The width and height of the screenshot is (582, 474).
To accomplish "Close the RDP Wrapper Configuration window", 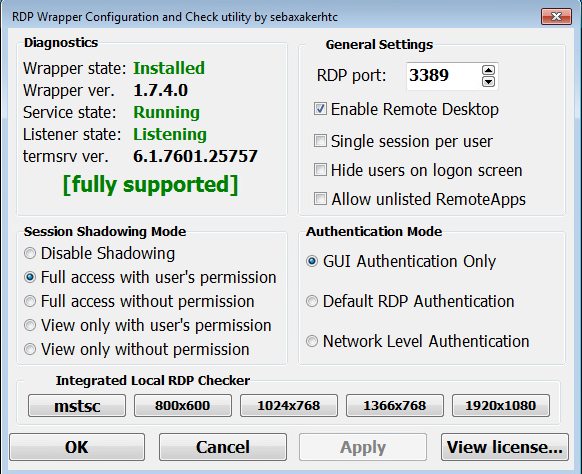I will (x=556, y=17).
